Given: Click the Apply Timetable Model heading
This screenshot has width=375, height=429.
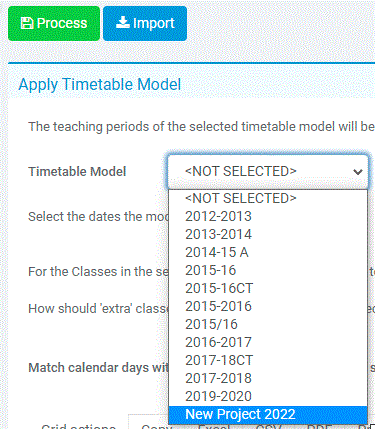Looking at the screenshot, I should tap(100, 84).
